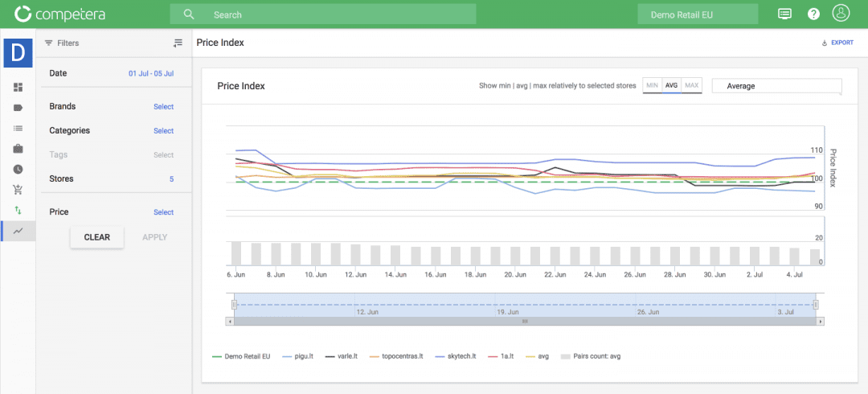Click the shopping cart sidebar icon
The image size is (868, 394).
click(18, 190)
